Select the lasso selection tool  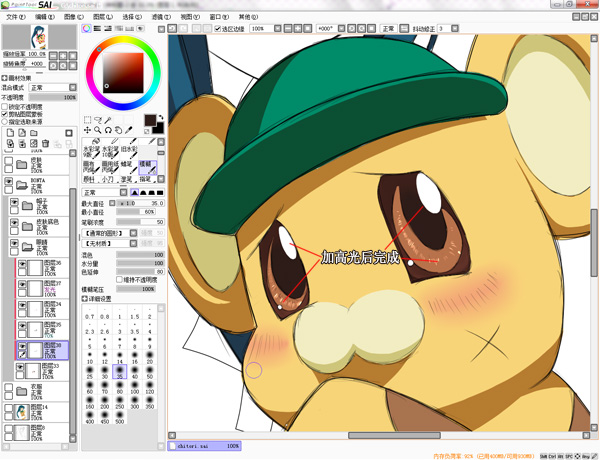pyautogui.click(x=98, y=120)
